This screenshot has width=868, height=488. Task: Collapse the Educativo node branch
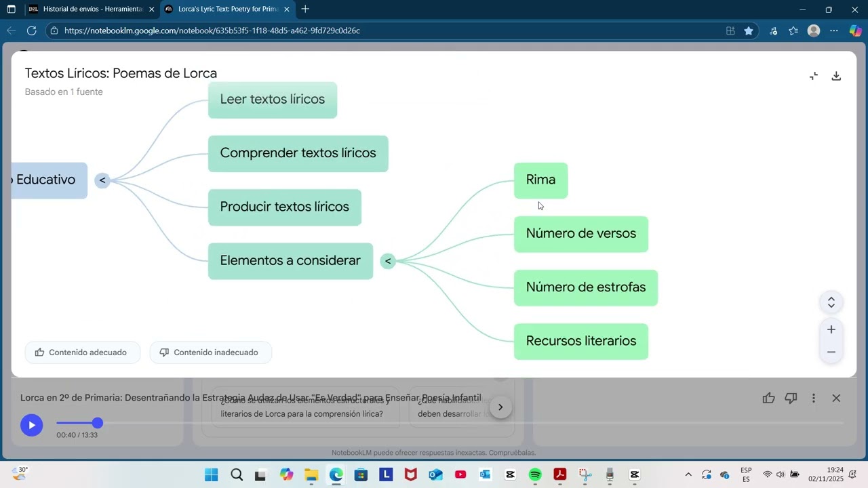(x=102, y=180)
